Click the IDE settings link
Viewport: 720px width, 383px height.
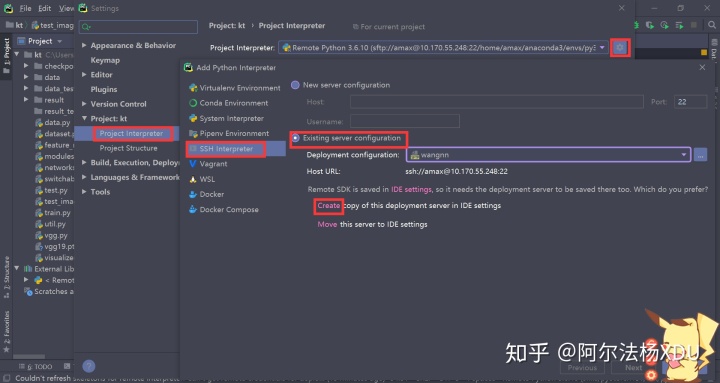[411, 189]
